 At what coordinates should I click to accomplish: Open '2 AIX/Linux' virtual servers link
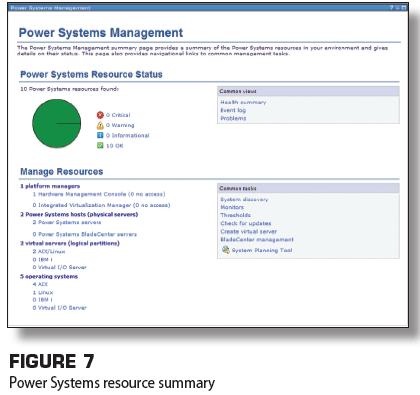(49, 251)
